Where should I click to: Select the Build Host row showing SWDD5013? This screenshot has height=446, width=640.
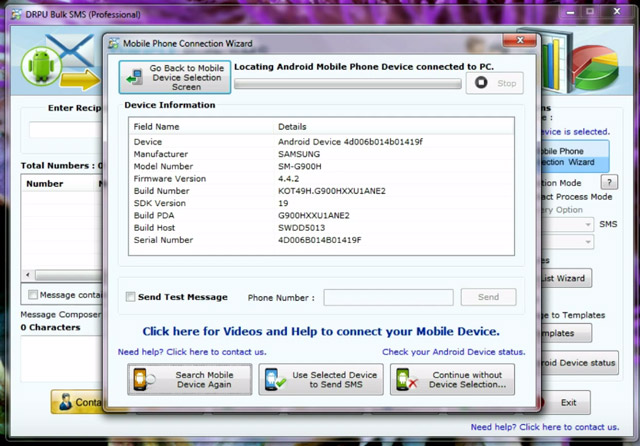coord(321,228)
